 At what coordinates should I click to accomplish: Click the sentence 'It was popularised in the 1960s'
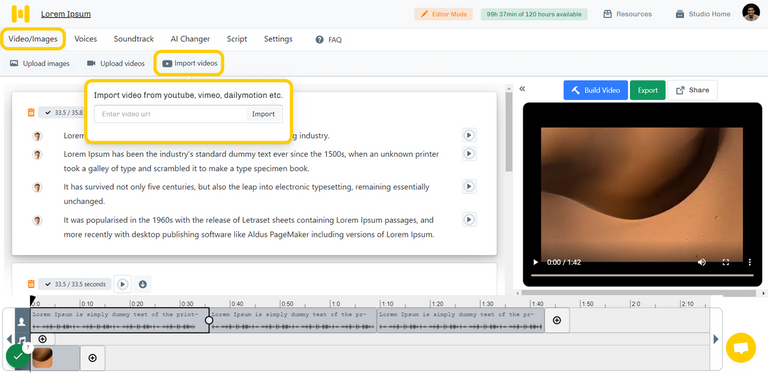249,227
